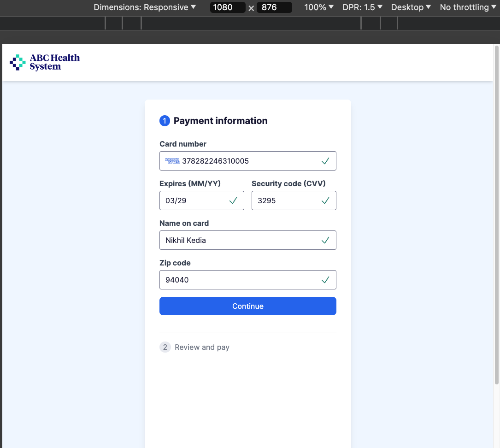This screenshot has height=448, width=500.
Task: Click the checkmark beside the Expires field
Action: (x=233, y=200)
